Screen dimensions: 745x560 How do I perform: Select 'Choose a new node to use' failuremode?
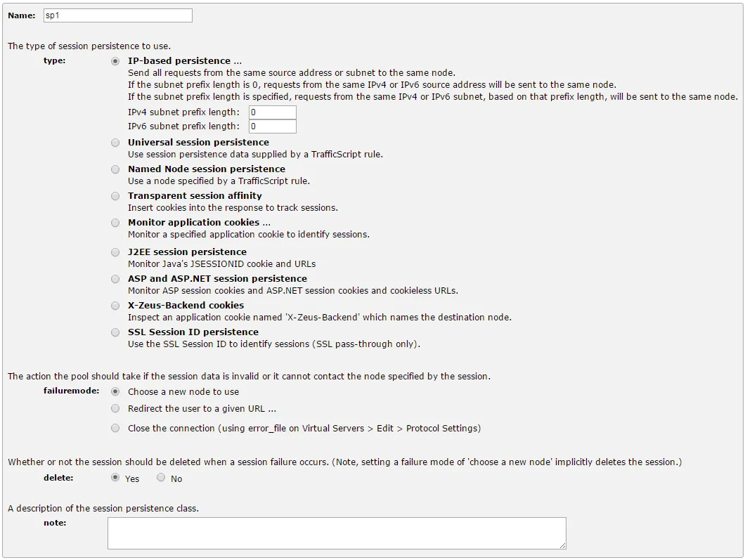[x=115, y=392]
